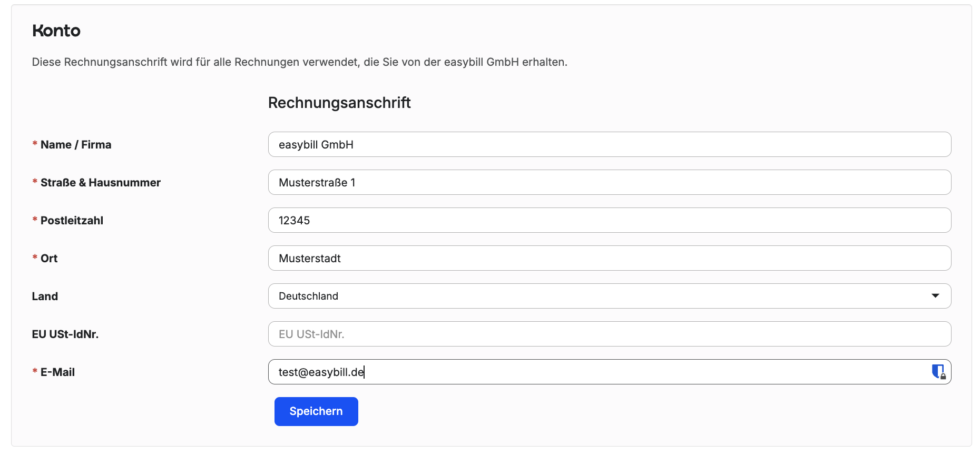Click the Konto heading
980x455 pixels.
(x=56, y=31)
